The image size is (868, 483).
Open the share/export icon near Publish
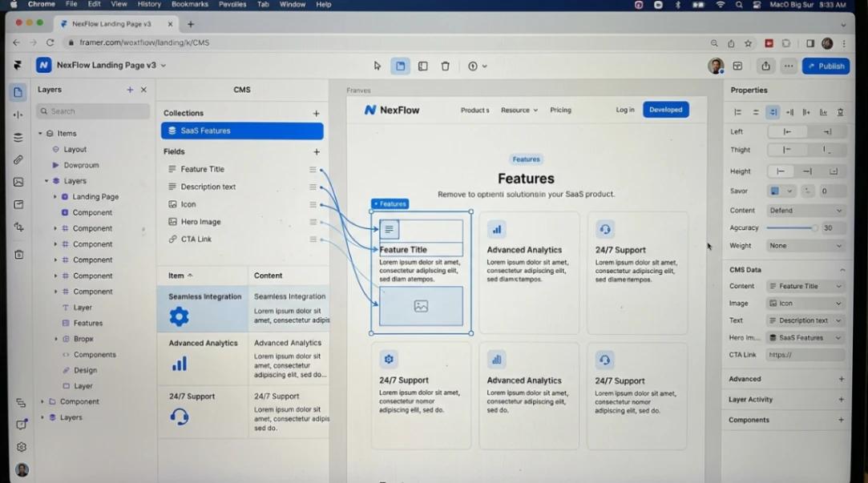point(765,66)
